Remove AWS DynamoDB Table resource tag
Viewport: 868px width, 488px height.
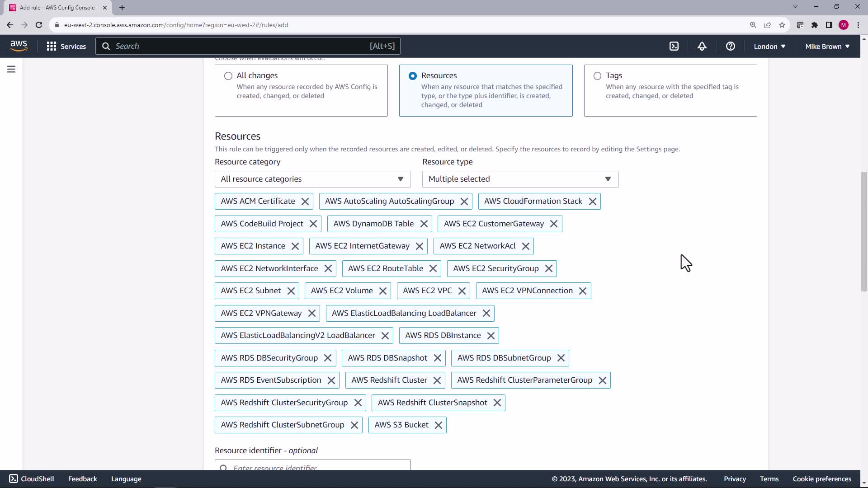tap(424, 224)
